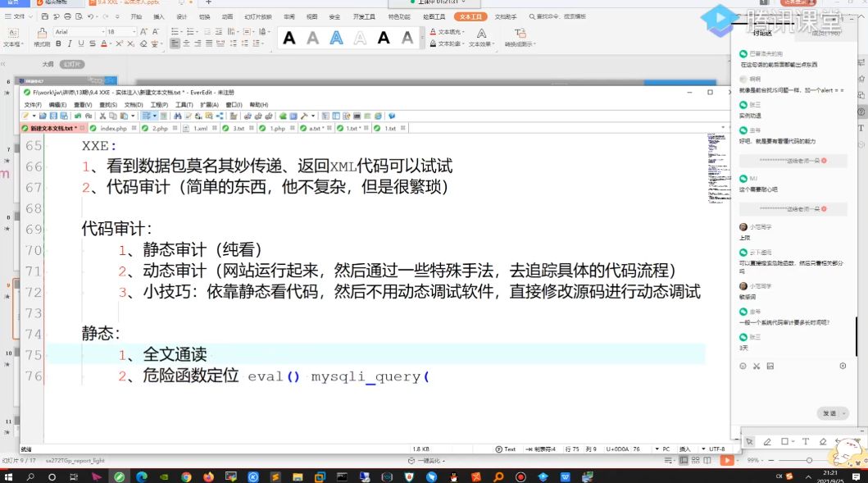Click line 75 全文通读 text
The height and width of the screenshot is (483, 868).
coord(175,354)
